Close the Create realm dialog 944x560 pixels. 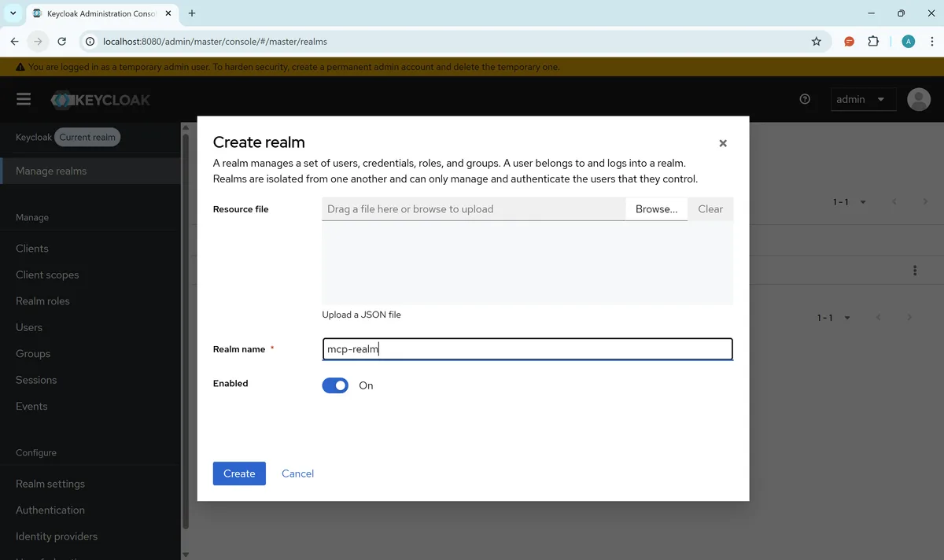coord(723,143)
